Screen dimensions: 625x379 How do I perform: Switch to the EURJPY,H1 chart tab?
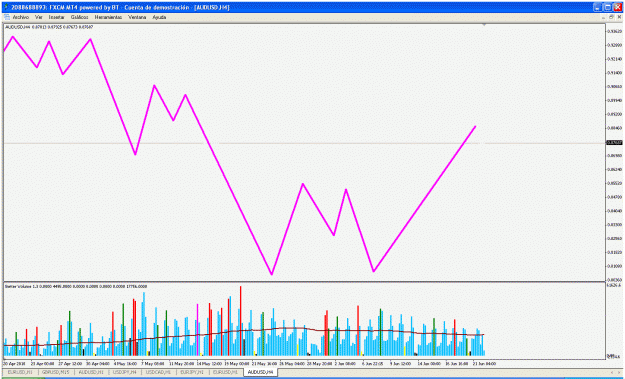pos(193,372)
